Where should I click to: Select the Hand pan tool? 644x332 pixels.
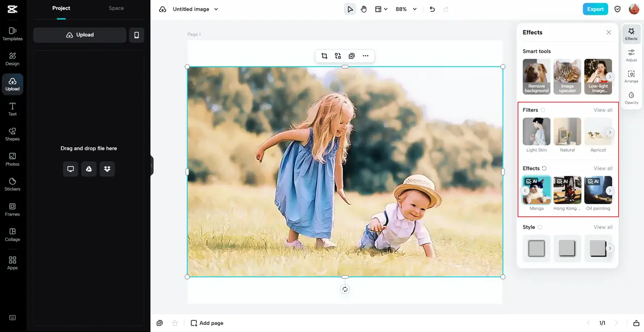pyautogui.click(x=364, y=9)
